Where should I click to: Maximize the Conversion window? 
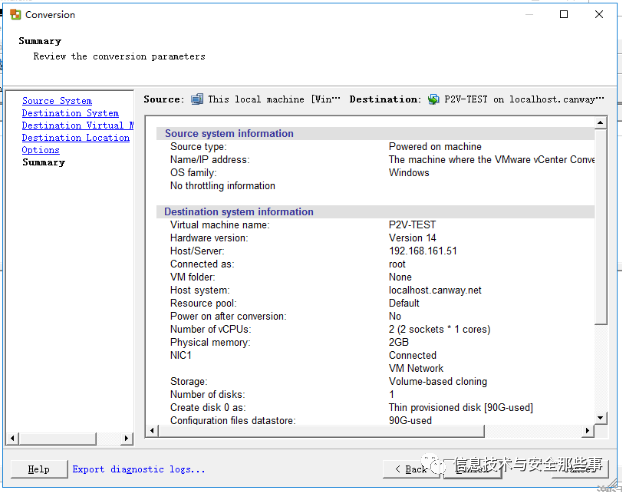pyautogui.click(x=564, y=14)
